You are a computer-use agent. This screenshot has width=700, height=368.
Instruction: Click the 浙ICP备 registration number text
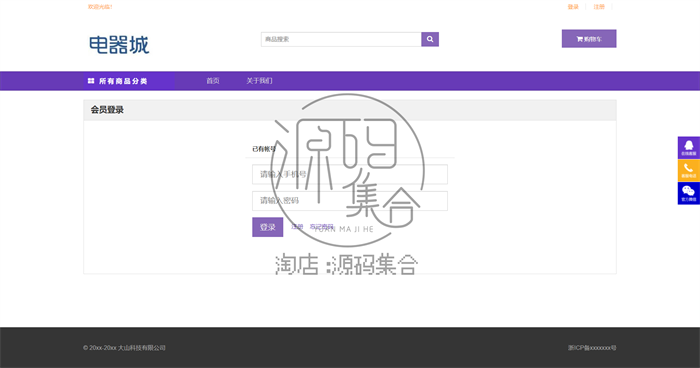[592, 348]
